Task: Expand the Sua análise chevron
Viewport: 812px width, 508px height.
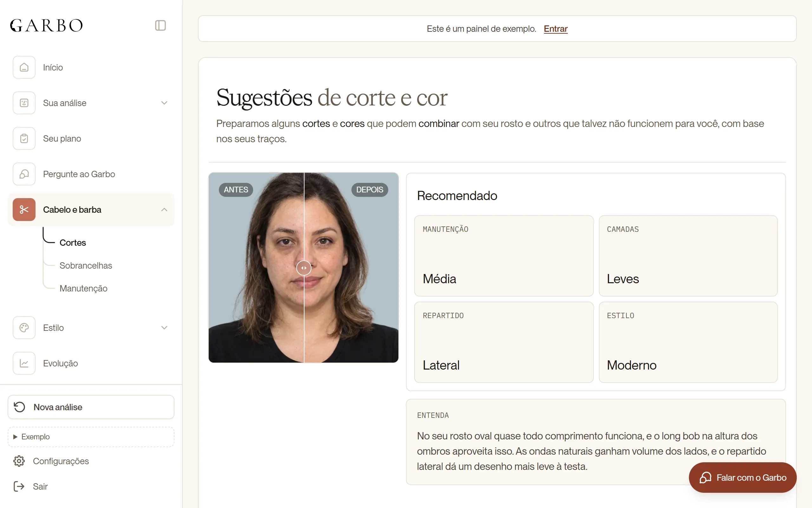Action: (164, 103)
